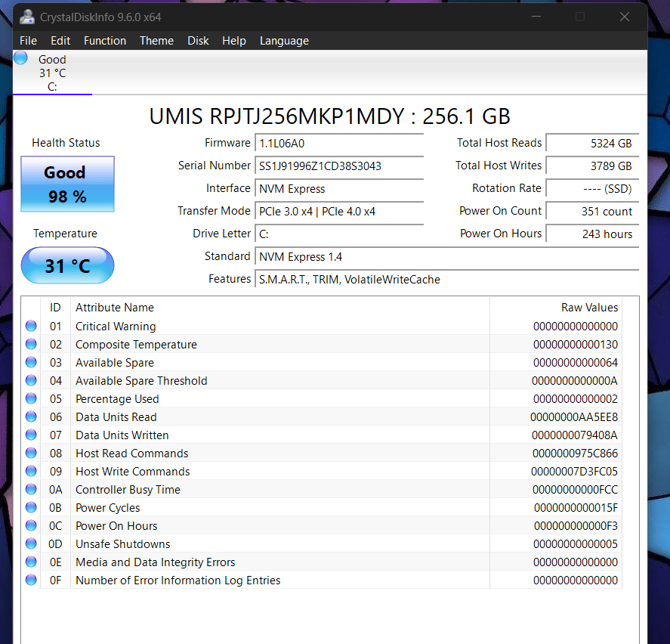Click status orb for Percentage Used row

click(31, 398)
